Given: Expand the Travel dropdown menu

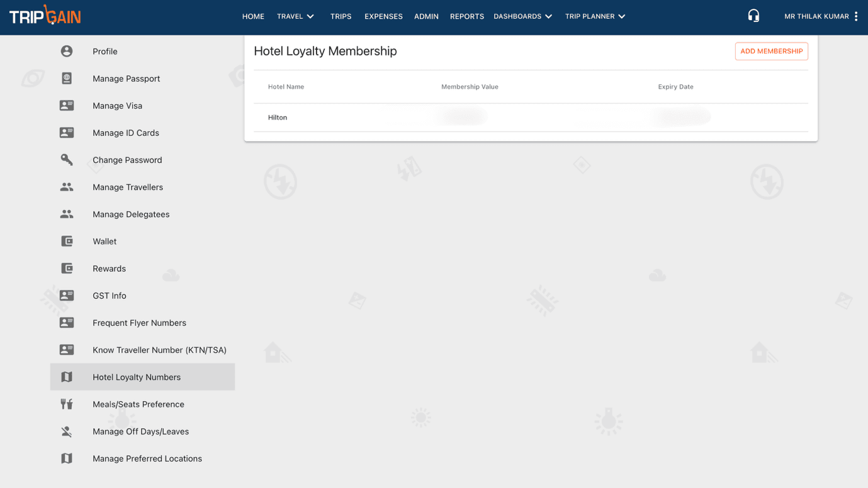Looking at the screenshot, I should point(295,16).
